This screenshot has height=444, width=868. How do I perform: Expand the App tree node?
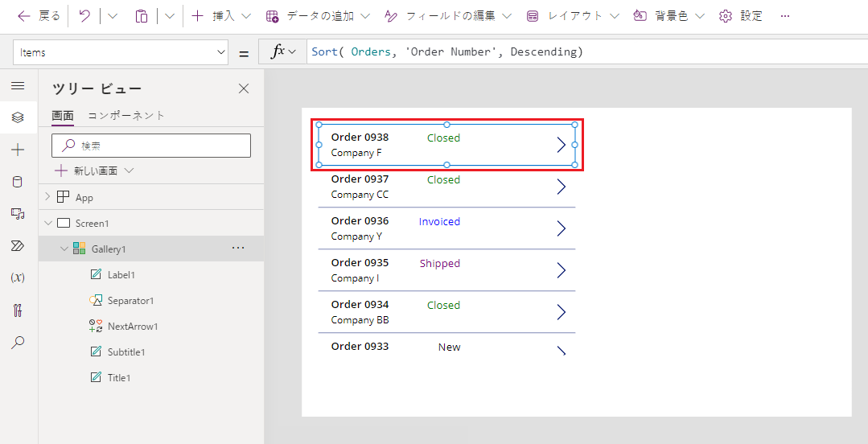47,197
